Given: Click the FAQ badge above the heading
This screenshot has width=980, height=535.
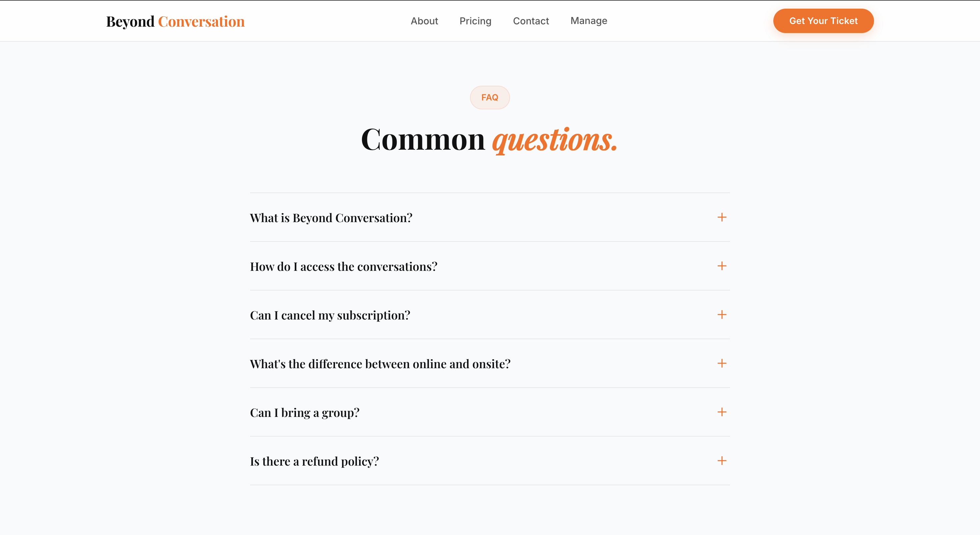Looking at the screenshot, I should click(490, 97).
